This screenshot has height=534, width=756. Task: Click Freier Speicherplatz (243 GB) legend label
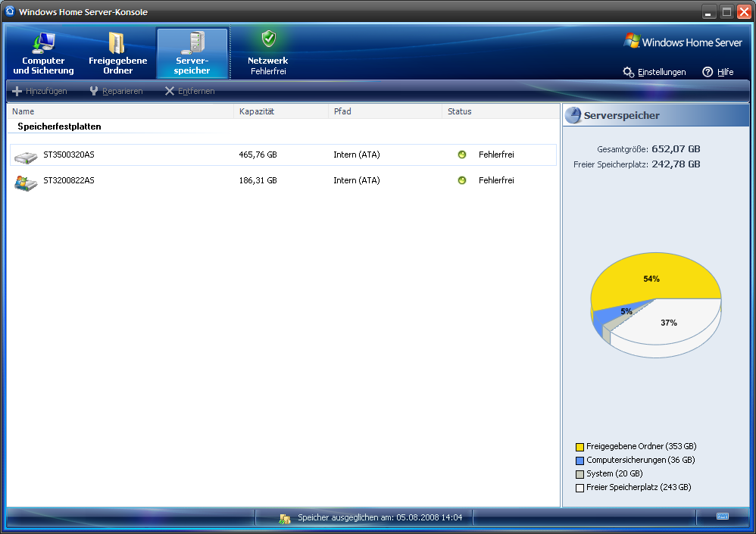639,487
